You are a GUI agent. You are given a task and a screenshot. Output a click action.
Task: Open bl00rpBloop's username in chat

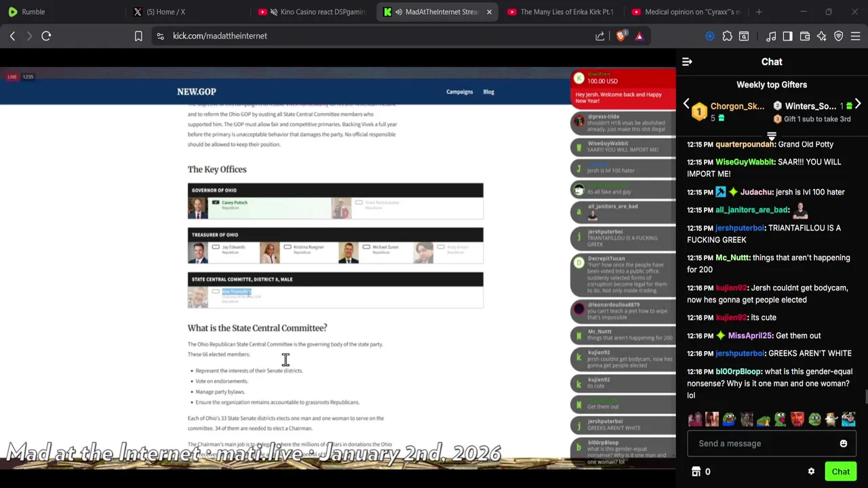click(738, 371)
